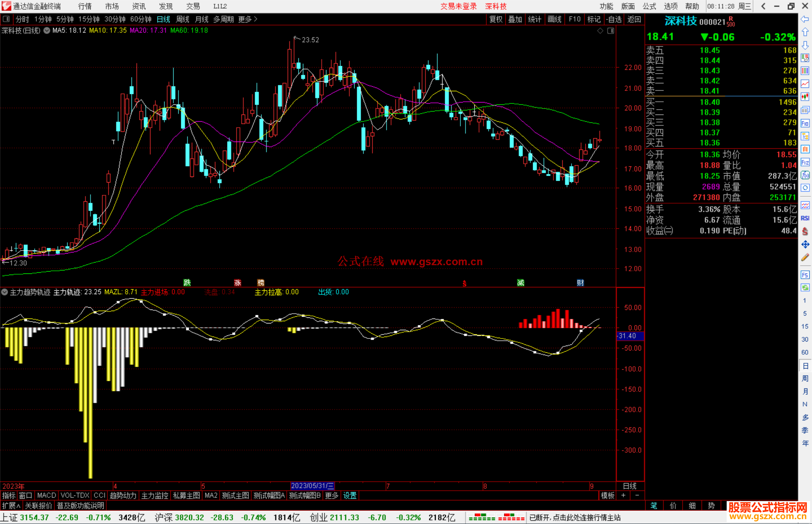Expand the 扩展 panel at bottom
The width and height of the screenshot is (812, 524).
pos(11,506)
